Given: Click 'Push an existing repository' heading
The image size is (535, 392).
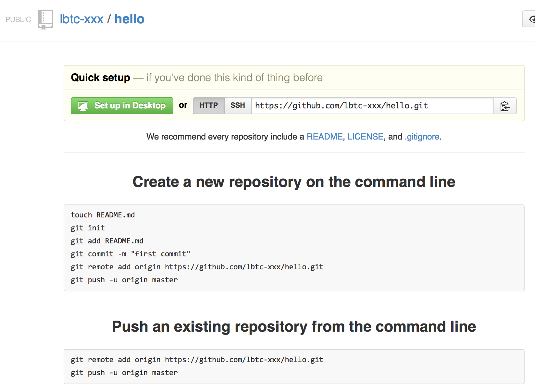Looking at the screenshot, I should [x=294, y=326].
